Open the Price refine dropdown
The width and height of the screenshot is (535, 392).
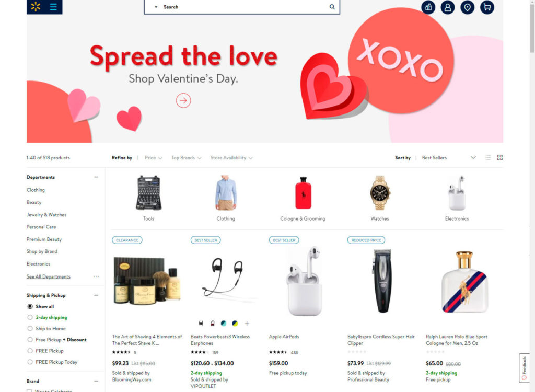pos(153,158)
